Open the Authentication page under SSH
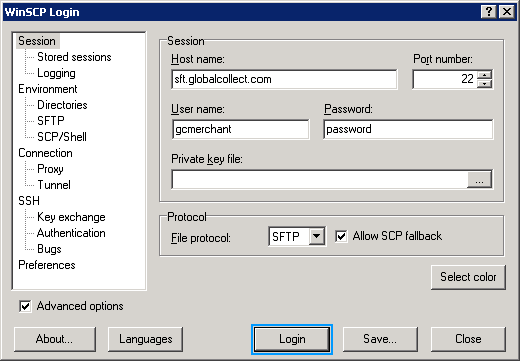The height and width of the screenshot is (361, 520). (x=71, y=233)
